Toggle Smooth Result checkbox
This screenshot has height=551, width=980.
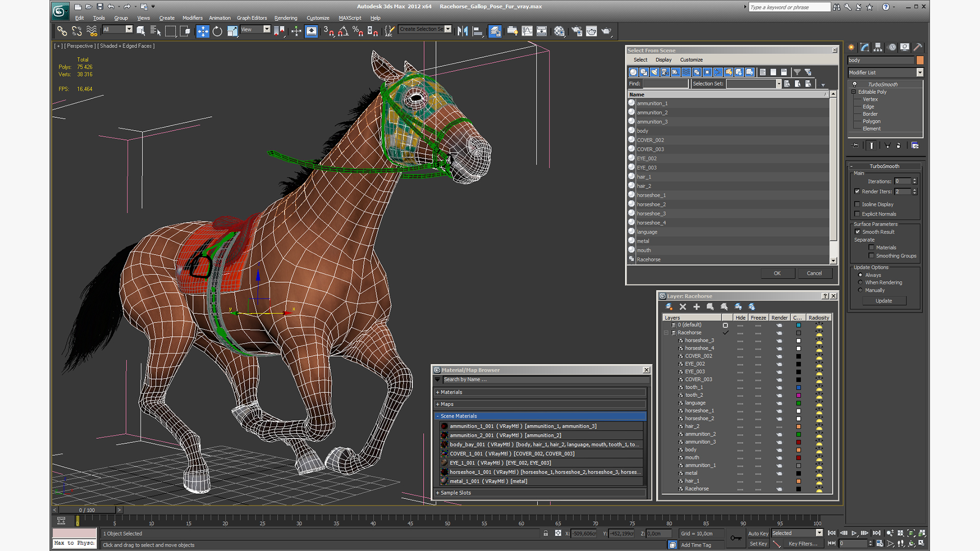(x=857, y=232)
